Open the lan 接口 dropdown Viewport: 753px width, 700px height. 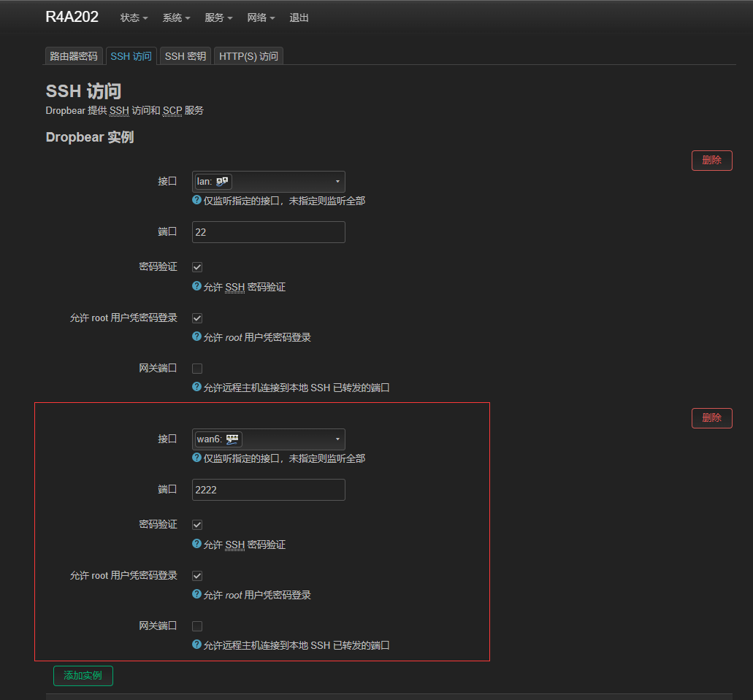[x=268, y=182]
